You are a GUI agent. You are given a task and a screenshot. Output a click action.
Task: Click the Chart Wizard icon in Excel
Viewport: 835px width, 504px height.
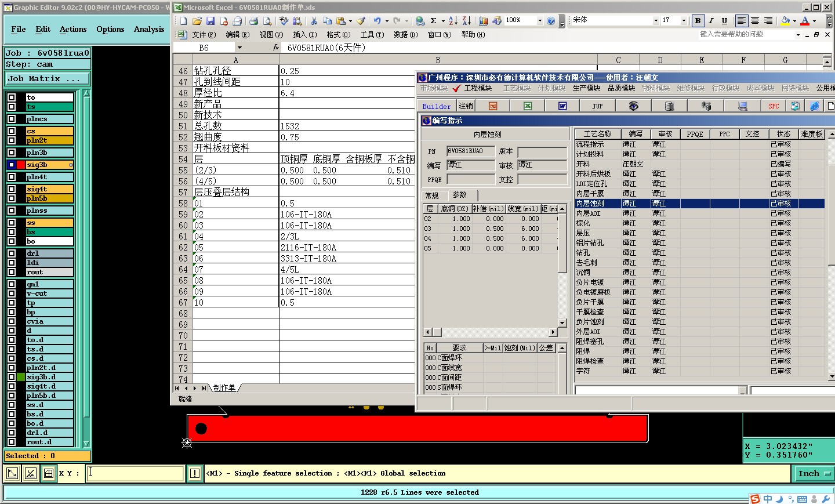pyautogui.click(x=484, y=21)
